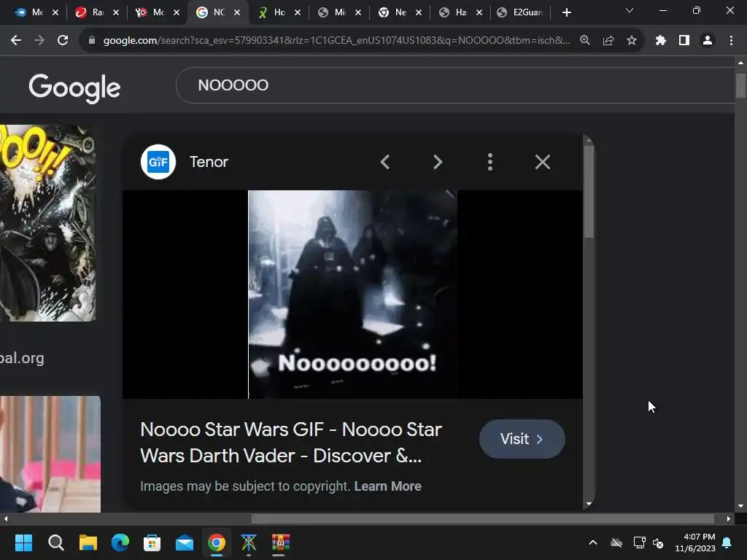
Task: Launch Microsoft Edge from taskbar
Action: (120, 542)
